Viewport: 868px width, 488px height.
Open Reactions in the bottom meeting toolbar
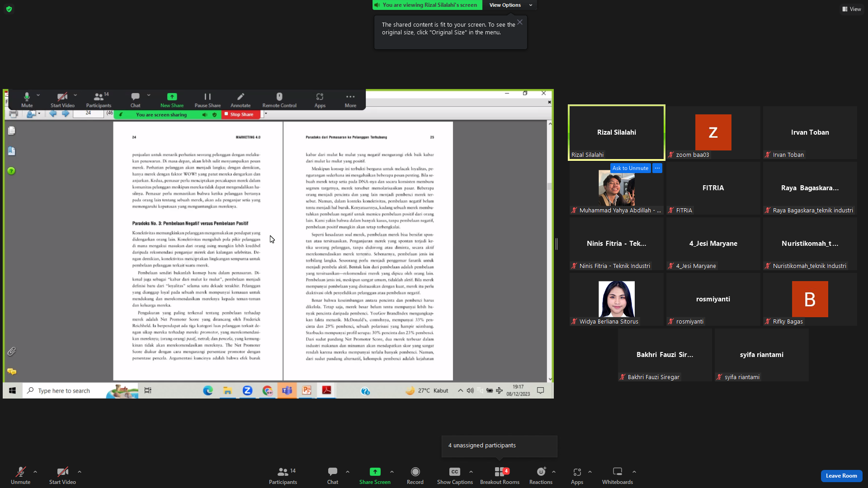click(x=541, y=476)
